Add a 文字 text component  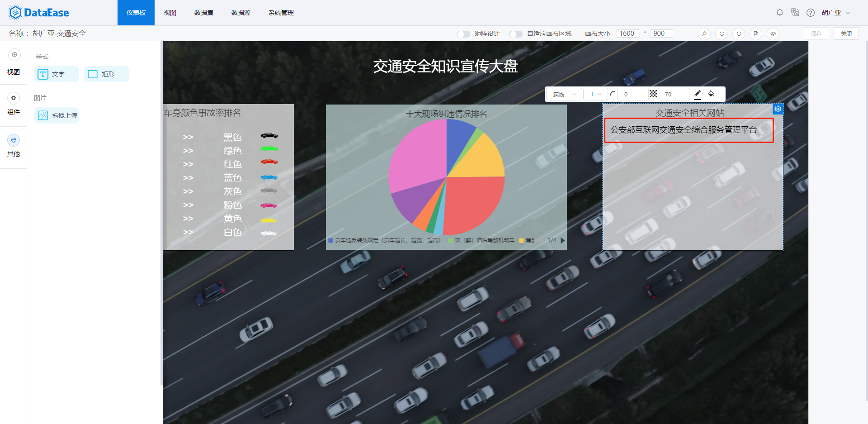[x=57, y=74]
